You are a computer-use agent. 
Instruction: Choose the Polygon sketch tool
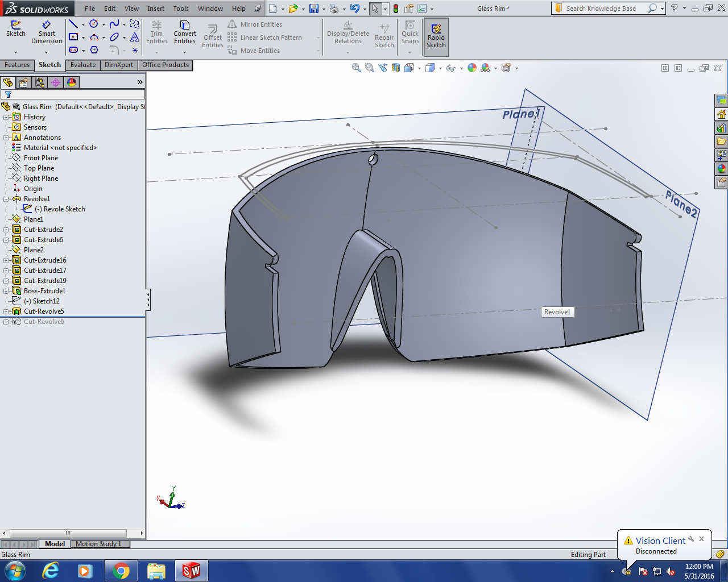94,50
